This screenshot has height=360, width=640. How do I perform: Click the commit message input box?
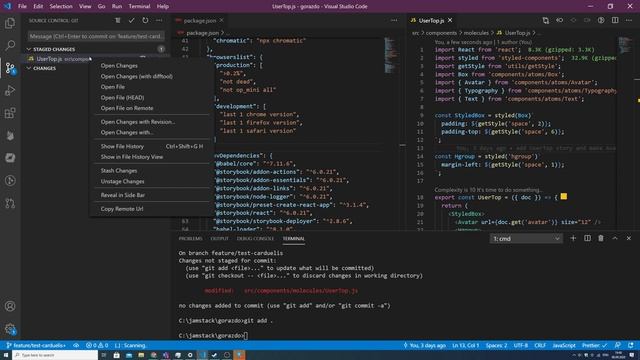96,36
